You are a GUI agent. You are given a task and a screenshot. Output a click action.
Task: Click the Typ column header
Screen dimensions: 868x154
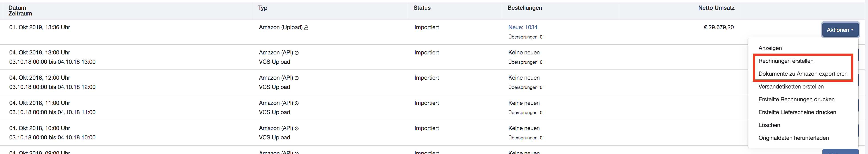[x=262, y=8]
